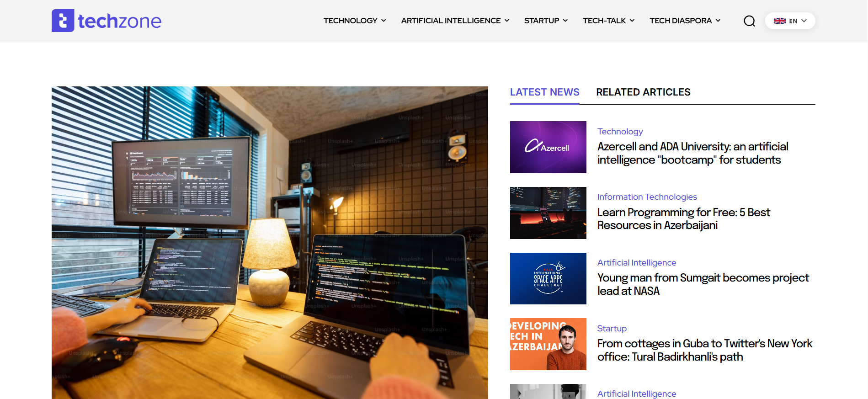Switch to the Latest News tab
The width and height of the screenshot is (868, 399).
[x=544, y=92]
